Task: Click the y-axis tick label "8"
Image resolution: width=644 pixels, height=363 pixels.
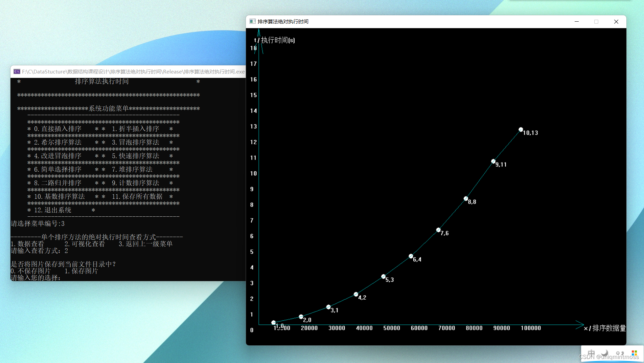Action: [252, 205]
